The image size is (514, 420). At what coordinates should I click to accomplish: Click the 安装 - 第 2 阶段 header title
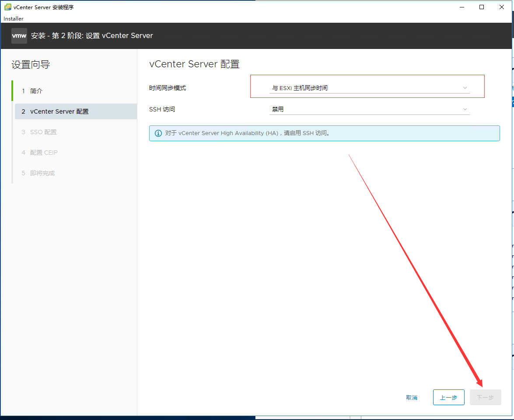(92, 36)
